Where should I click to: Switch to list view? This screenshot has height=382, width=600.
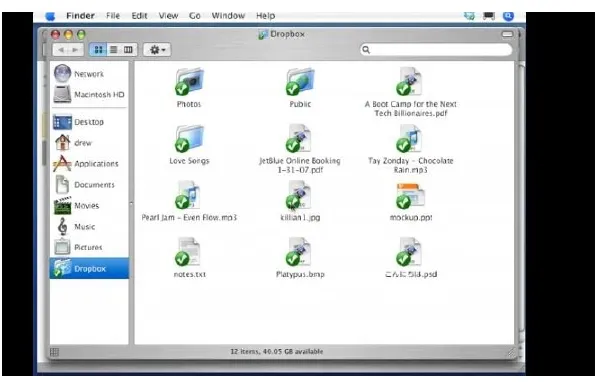(114, 50)
